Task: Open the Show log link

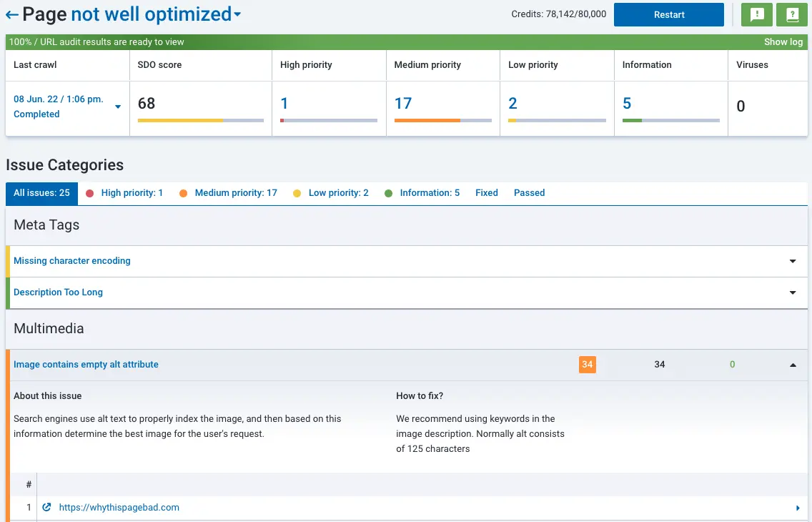Action: click(783, 41)
